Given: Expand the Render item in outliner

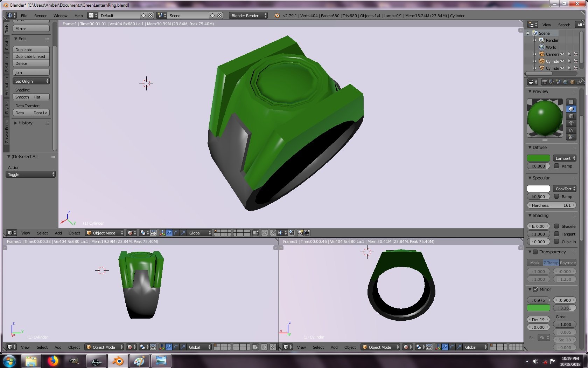Looking at the screenshot, I should (x=534, y=40).
